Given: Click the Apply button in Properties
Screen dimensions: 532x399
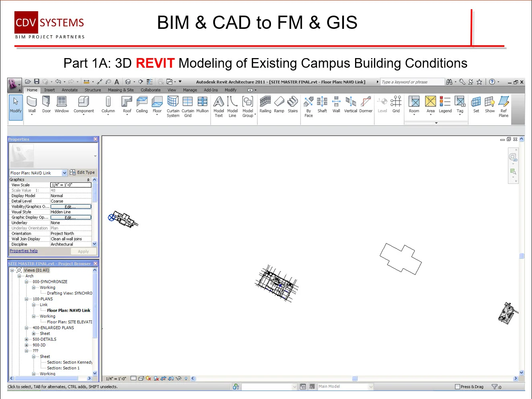Looking at the screenshot, I should 84,252.
